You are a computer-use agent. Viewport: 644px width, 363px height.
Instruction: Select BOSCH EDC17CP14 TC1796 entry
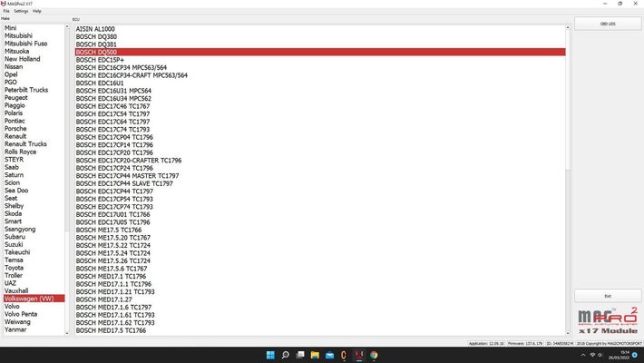pos(320,144)
